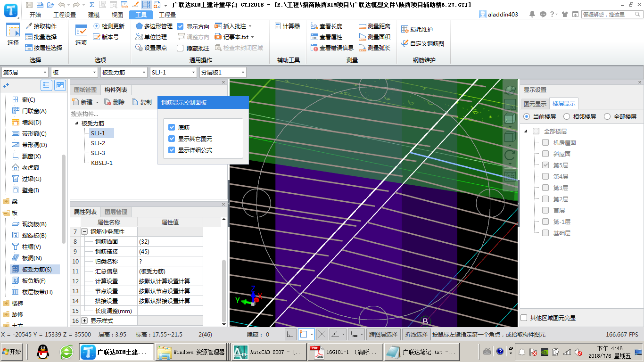Switch to 工程设置 ribbon tab
This screenshot has width=644, height=362.
[x=65, y=15]
